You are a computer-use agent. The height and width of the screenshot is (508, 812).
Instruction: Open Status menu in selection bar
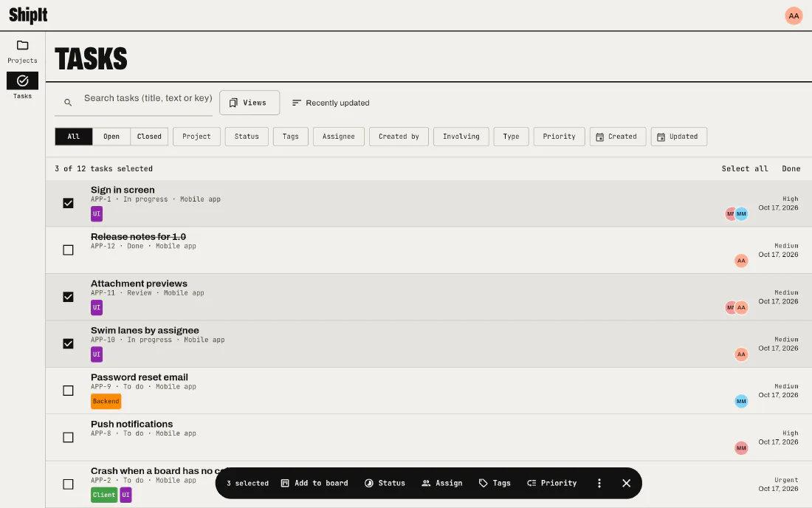385,483
